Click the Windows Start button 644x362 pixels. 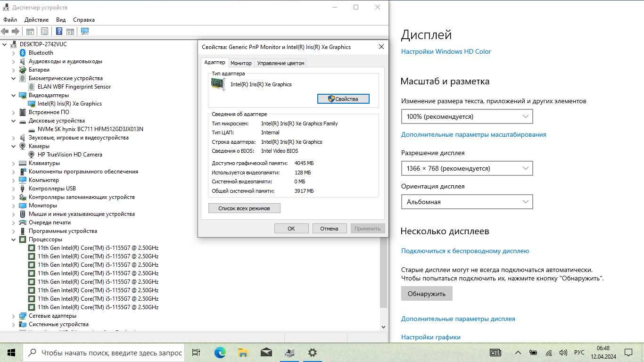click(x=11, y=353)
